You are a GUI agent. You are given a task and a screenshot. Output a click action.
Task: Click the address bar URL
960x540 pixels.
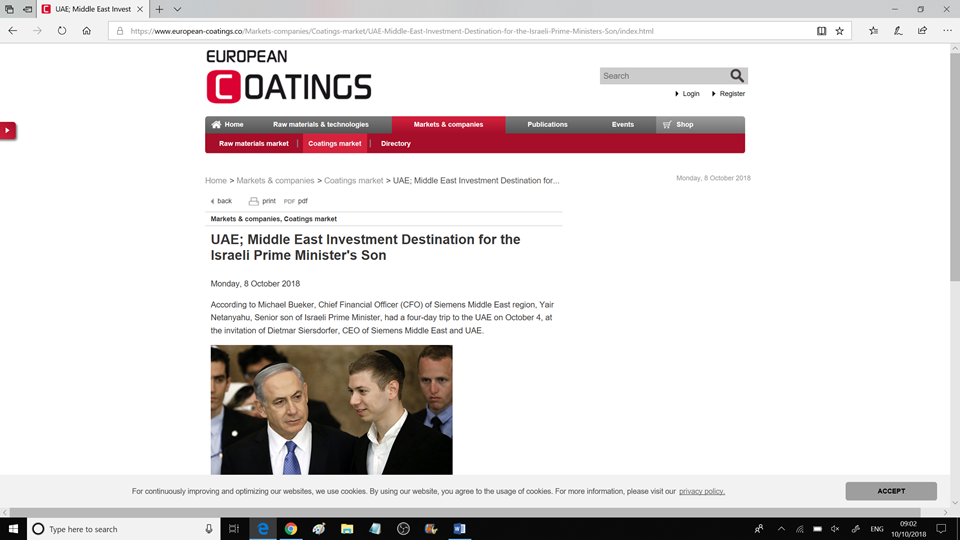click(392, 31)
